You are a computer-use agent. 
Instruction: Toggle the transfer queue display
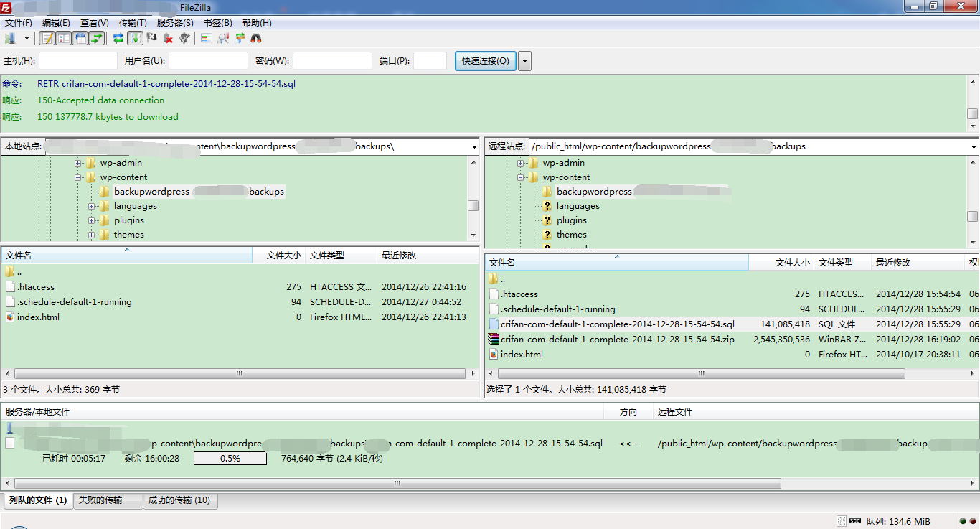[x=97, y=38]
